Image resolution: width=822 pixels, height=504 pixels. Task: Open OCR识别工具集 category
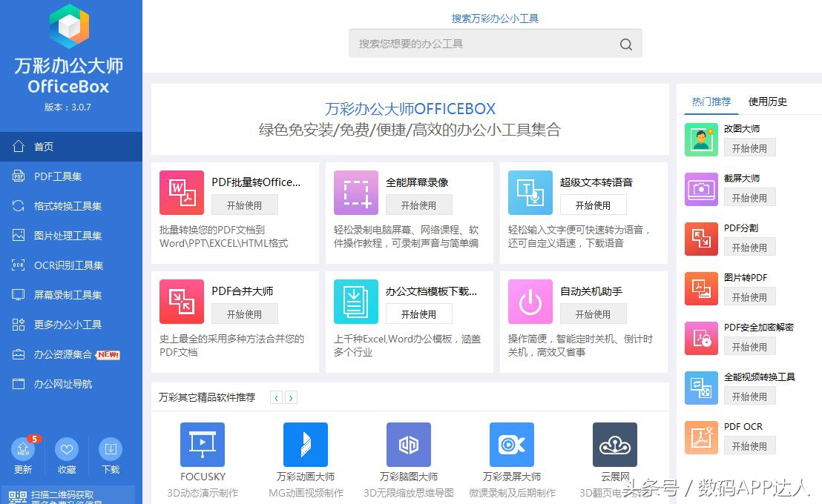click(70, 265)
